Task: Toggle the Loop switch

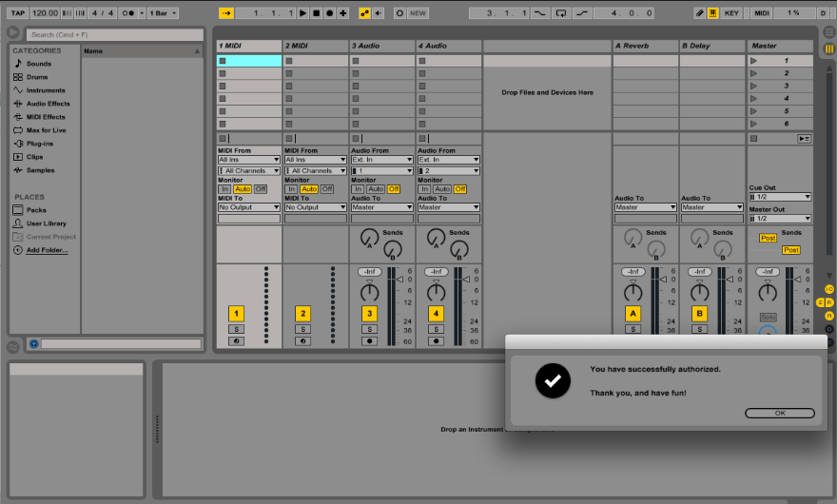Action: point(561,12)
